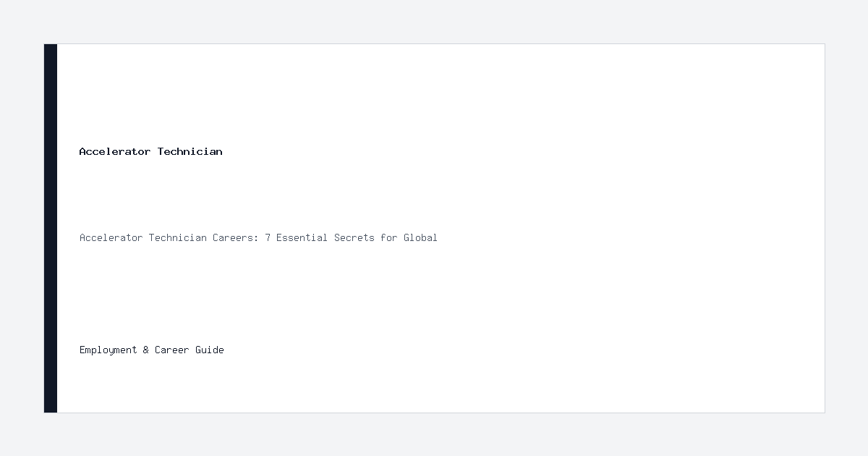Click the word Secrets in subtitle
The height and width of the screenshot is (456, 868).
coord(354,237)
